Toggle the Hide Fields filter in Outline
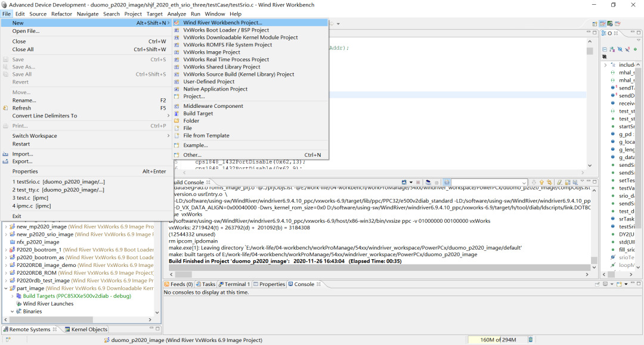The width and height of the screenshot is (644, 345). (x=620, y=49)
